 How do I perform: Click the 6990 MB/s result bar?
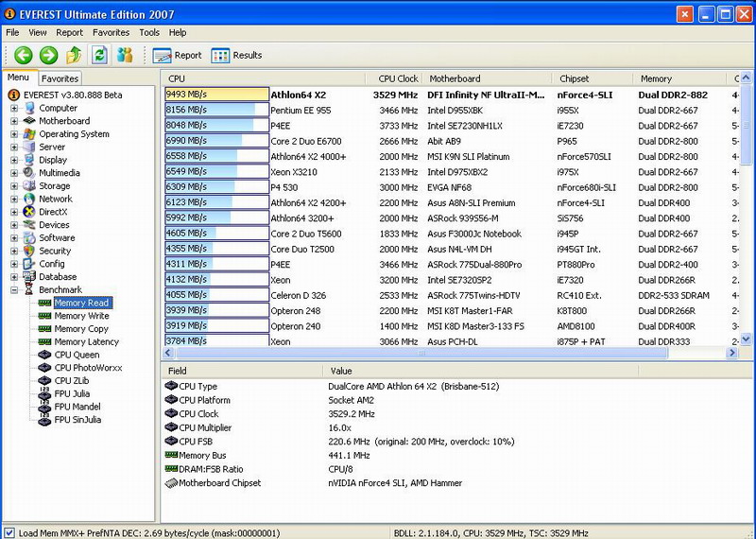[x=216, y=141]
